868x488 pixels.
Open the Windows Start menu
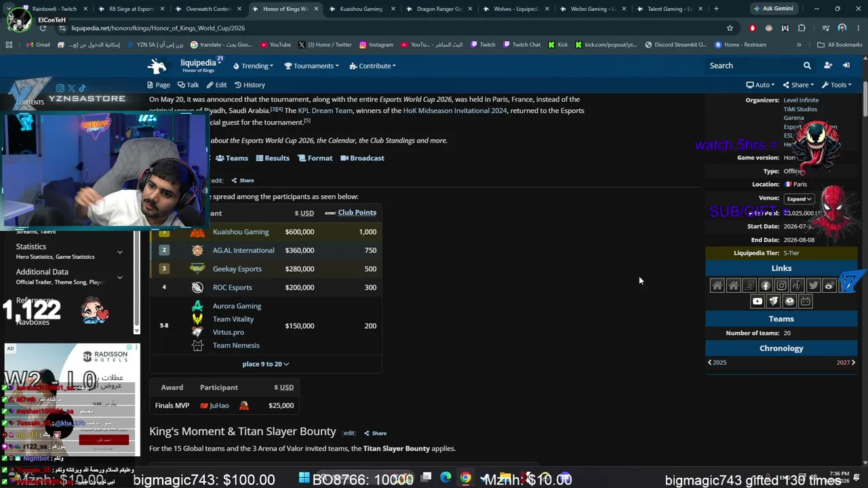click(x=304, y=478)
